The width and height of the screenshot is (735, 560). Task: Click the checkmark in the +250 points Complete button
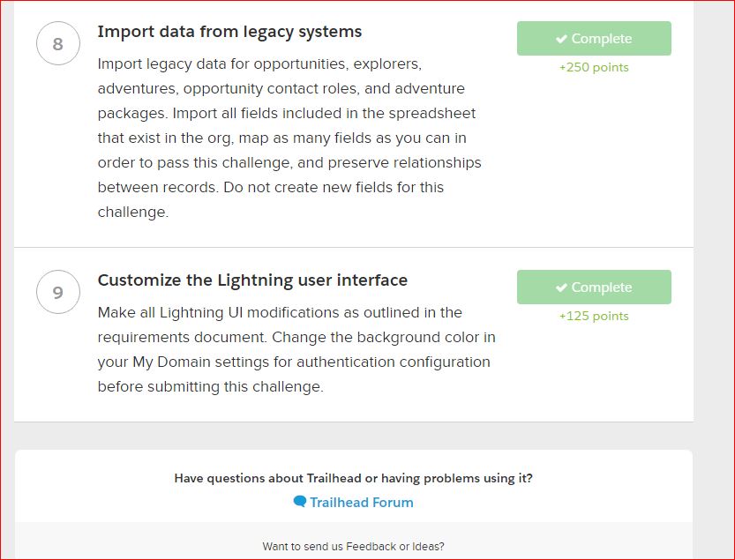click(561, 39)
